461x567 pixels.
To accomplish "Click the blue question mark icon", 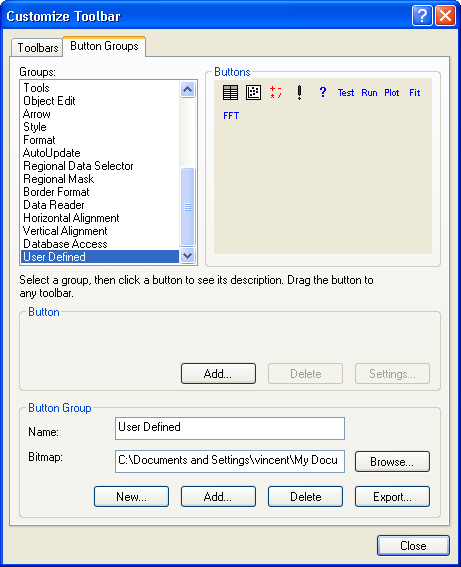I will 323,92.
